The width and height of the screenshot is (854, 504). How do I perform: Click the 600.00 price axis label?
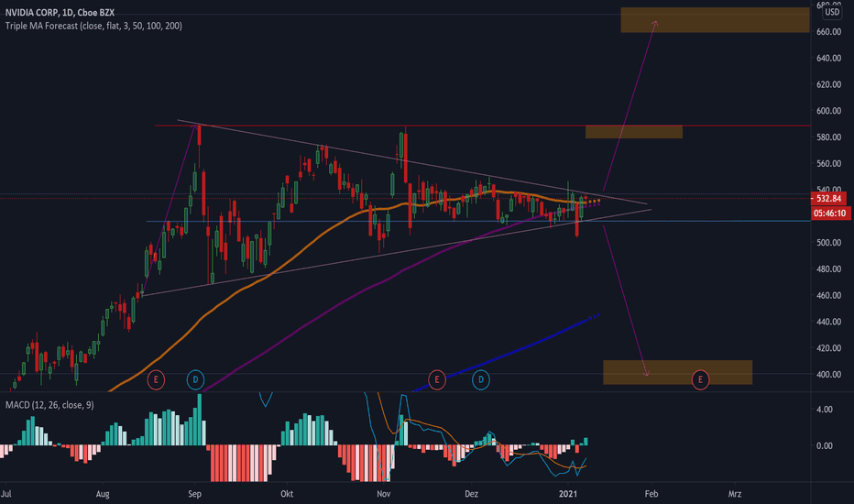[828, 111]
